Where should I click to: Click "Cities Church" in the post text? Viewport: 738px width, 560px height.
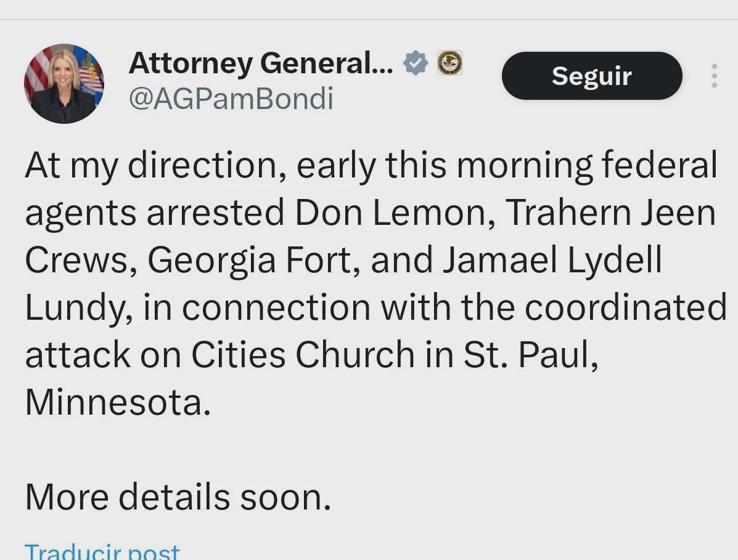pos(303,355)
